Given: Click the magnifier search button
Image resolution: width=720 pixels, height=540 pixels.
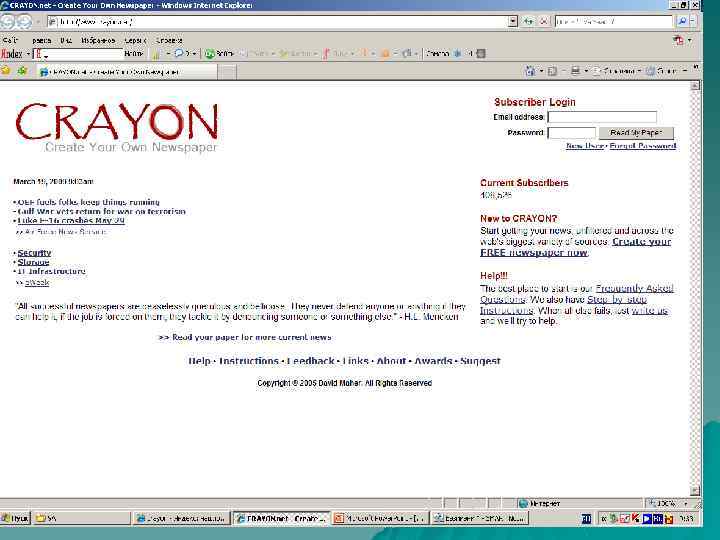Looking at the screenshot, I should click(682, 21).
